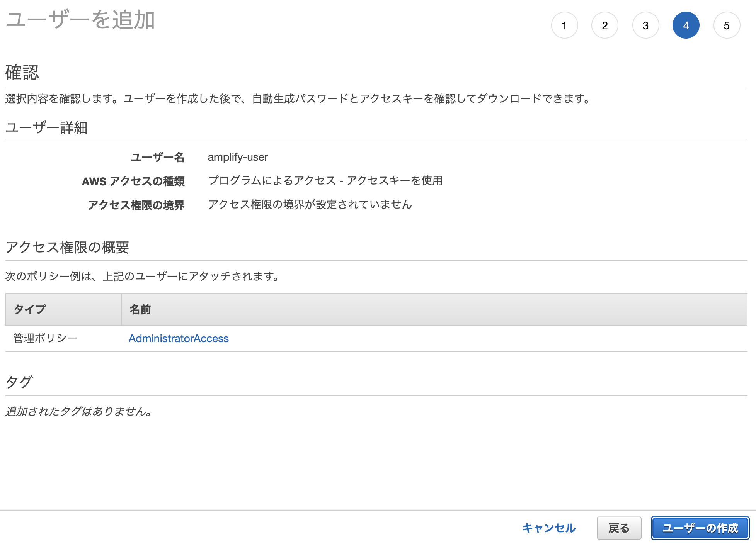
Task: Select the 管理ポリシー table row
Action: 45,338
